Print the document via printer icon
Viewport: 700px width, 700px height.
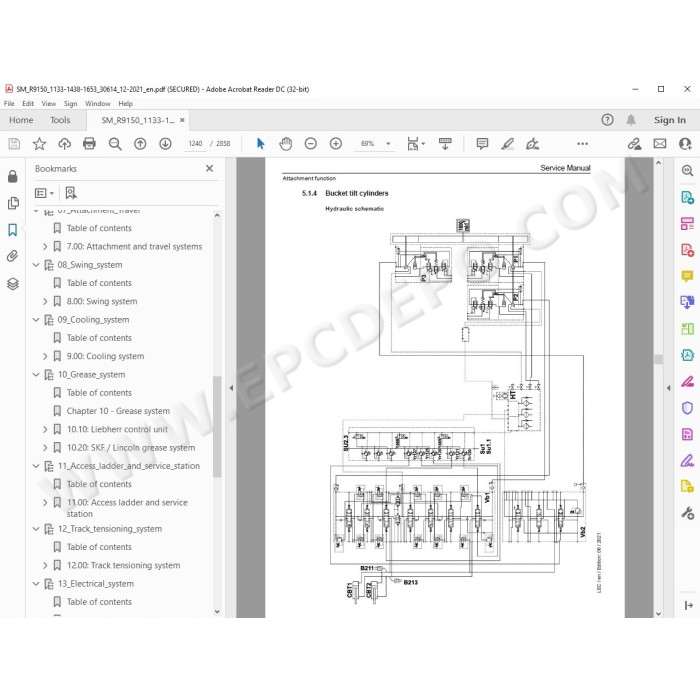[x=90, y=144]
